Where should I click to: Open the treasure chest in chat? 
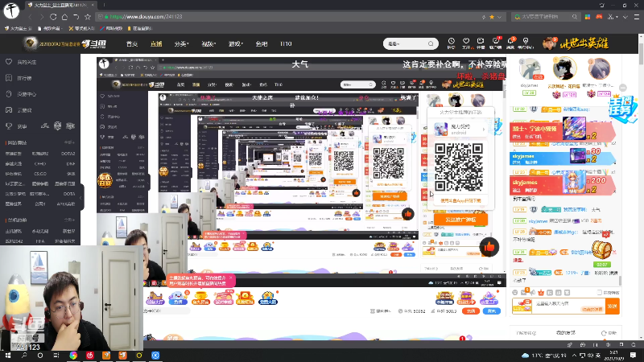601,250
